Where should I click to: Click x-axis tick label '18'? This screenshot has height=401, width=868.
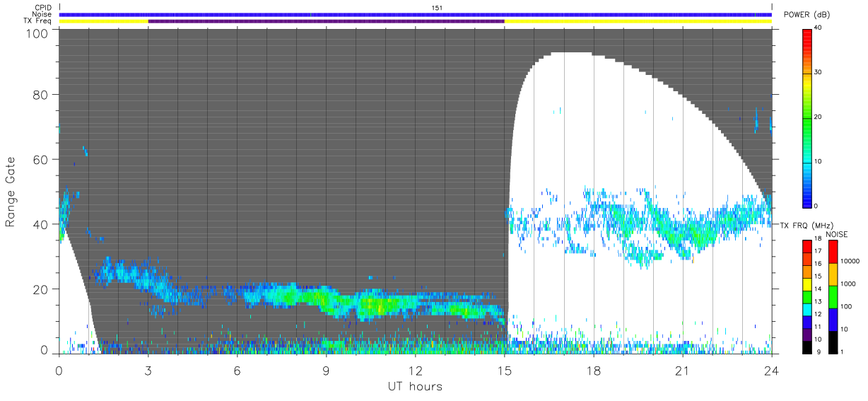click(594, 371)
